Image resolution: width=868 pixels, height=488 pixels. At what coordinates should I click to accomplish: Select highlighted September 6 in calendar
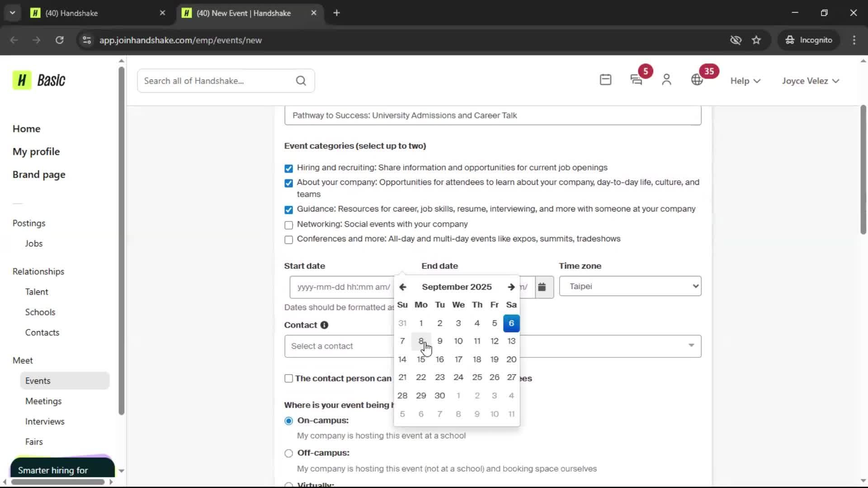click(511, 323)
